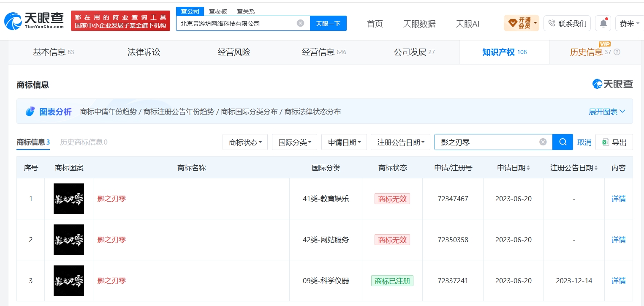Open the 费米 user account dropdown
Viewport: 644px width, 306px height.
click(x=629, y=23)
